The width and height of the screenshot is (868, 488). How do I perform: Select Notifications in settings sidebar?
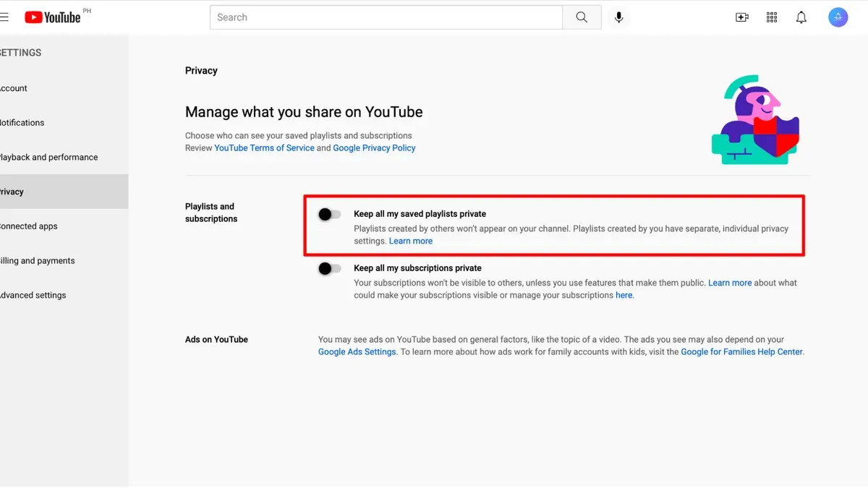64,123
